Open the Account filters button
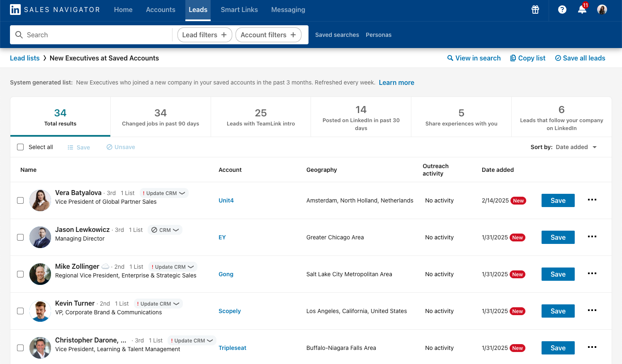Screen dimensions: 622x364 268,35
